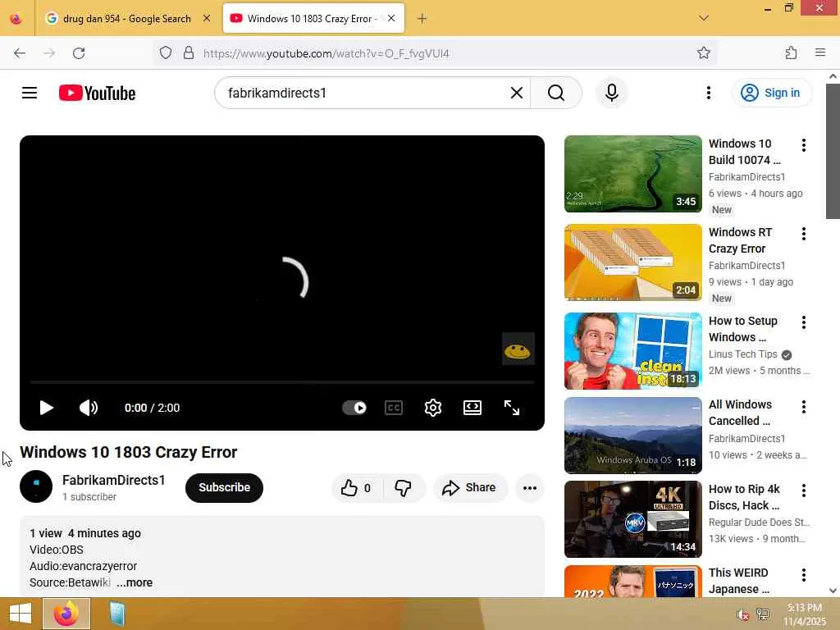Open more actions ellipsis under video
Screen dimensions: 840x630
pyautogui.click(x=529, y=487)
